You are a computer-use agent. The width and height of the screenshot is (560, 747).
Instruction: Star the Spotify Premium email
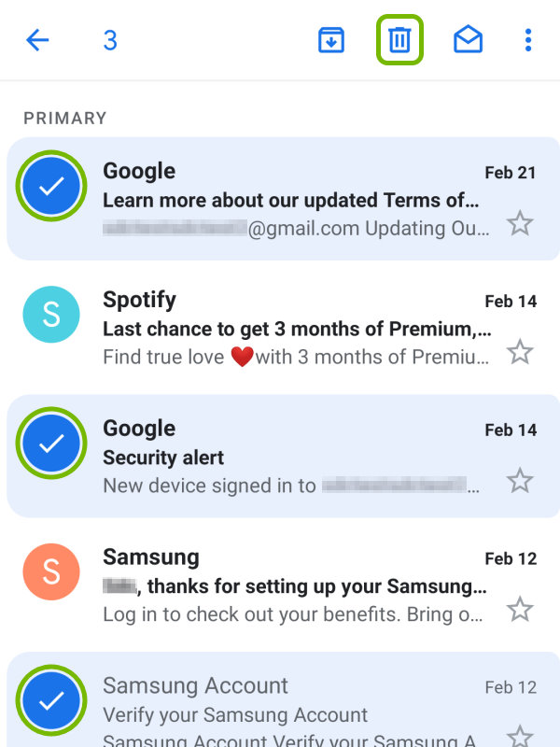click(520, 352)
